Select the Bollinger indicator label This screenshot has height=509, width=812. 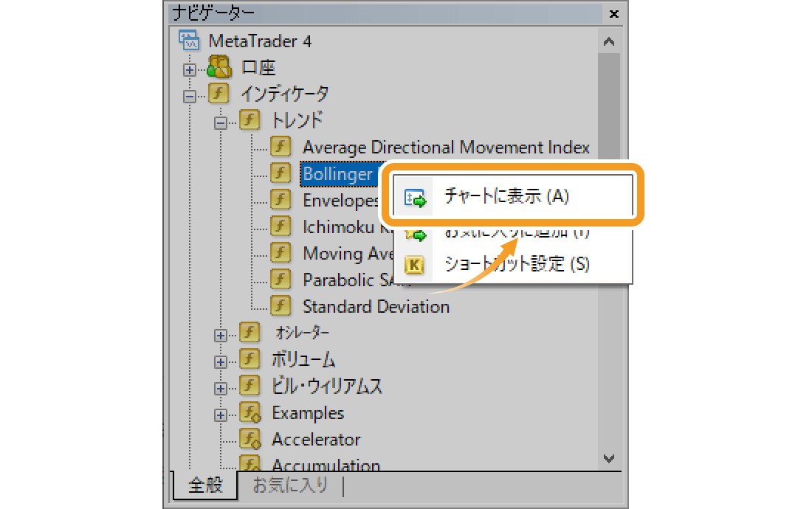[x=339, y=174]
